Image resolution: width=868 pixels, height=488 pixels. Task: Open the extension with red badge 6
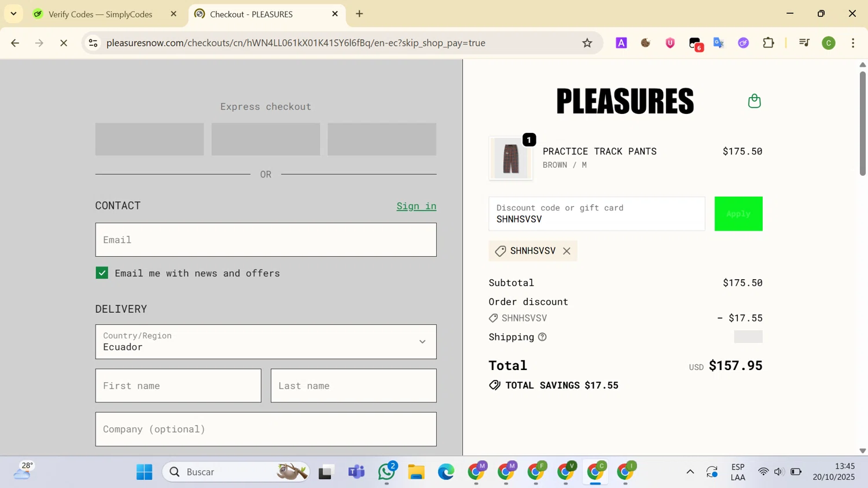[x=696, y=44]
